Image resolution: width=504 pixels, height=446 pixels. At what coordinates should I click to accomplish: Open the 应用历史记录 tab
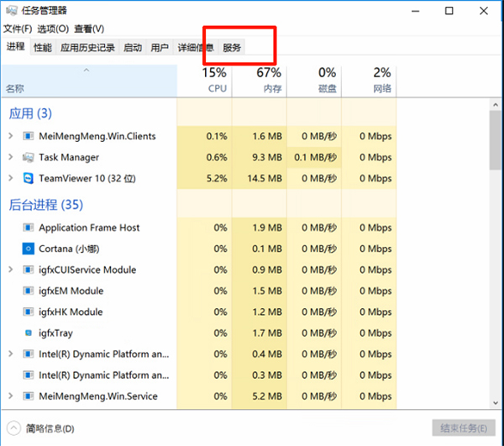[87, 48]
